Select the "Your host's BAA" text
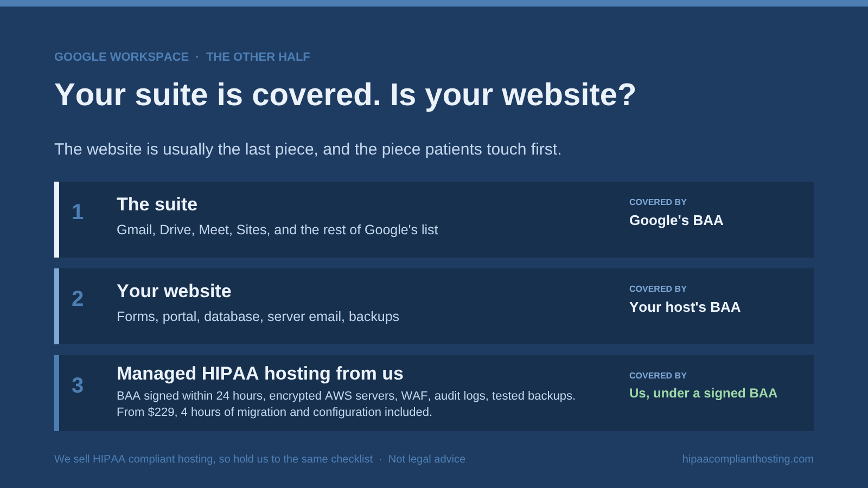Viewport: 868px width, 488px height. point(685,307)
